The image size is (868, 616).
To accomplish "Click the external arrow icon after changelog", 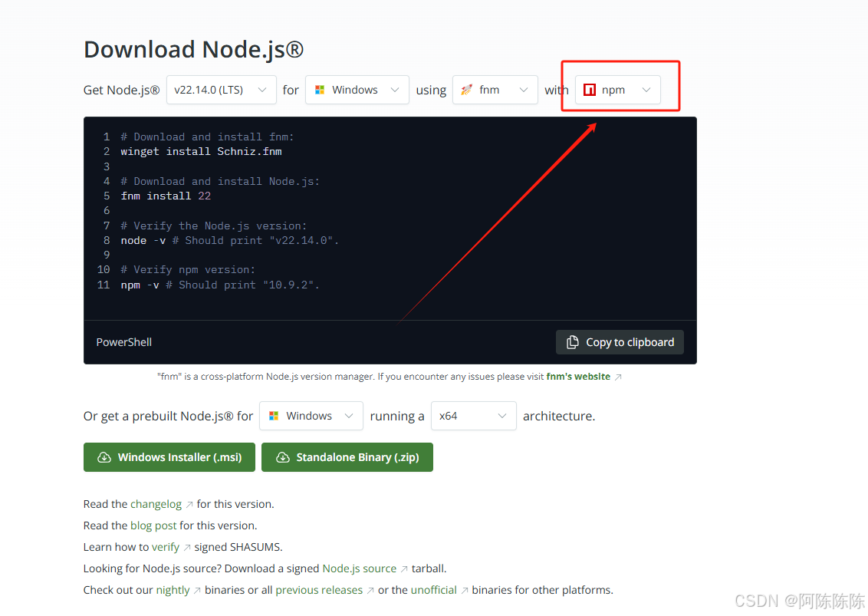I will pyautogui.click(x=189, y=505).
